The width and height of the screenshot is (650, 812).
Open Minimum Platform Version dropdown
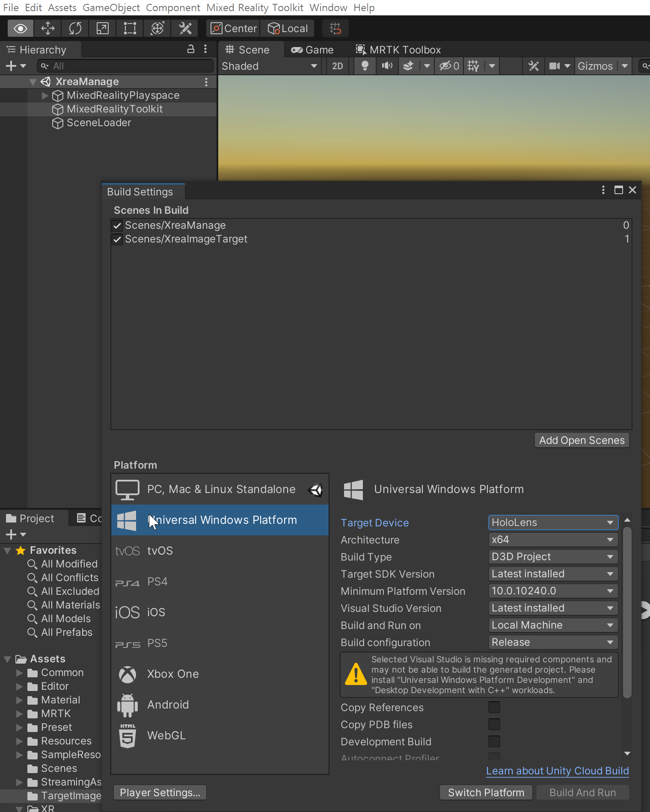click(x=553, y=591)
